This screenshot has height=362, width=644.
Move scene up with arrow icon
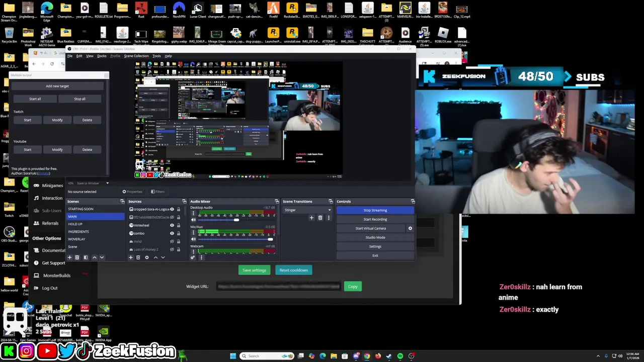[x=94, y=257]
